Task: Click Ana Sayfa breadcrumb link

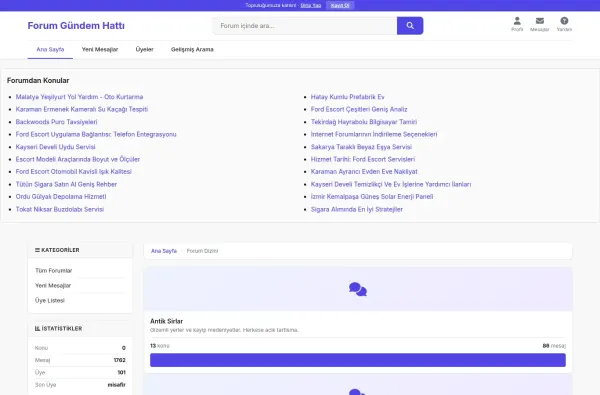Action: 164,251
